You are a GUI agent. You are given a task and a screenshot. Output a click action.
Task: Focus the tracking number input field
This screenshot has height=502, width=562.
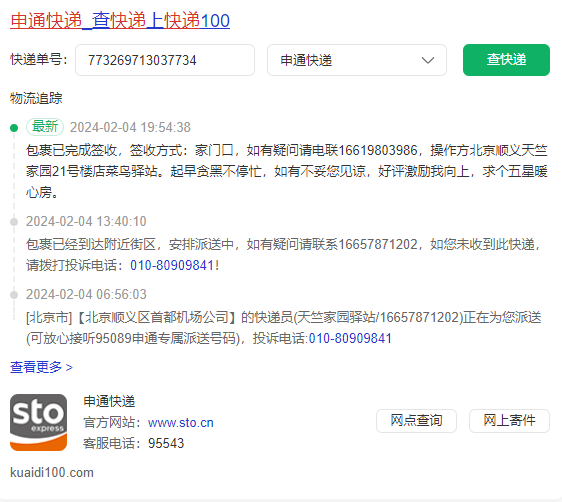coord(165,60)
